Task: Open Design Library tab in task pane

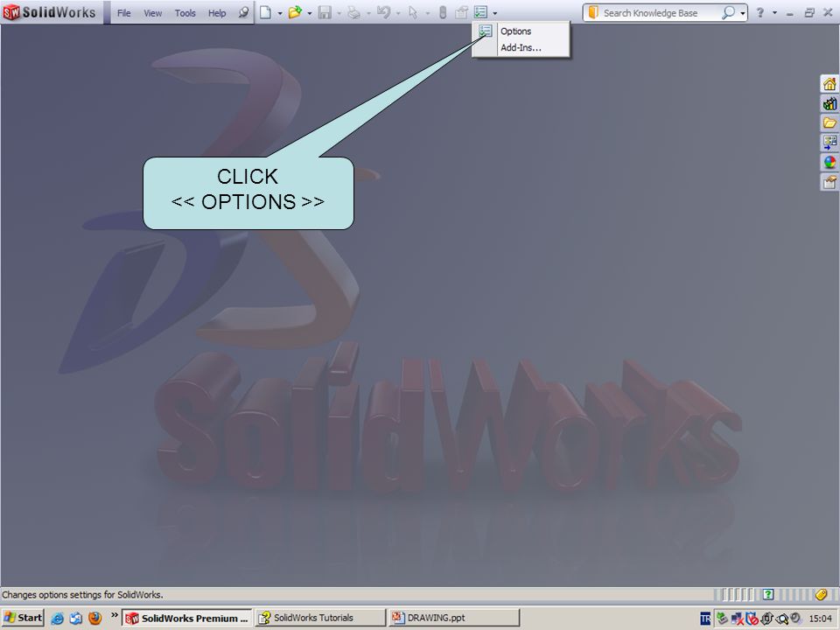Action: (x=829, y=103)
